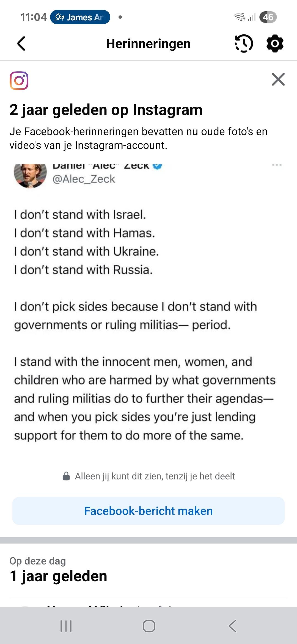Tap the lock icon privacy notice

click(66, 476)
